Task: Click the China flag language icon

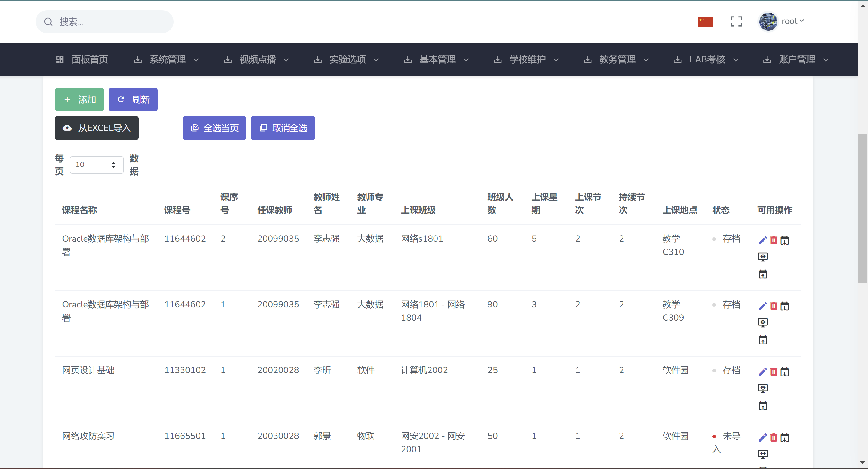Action: [x=705, y=22]
